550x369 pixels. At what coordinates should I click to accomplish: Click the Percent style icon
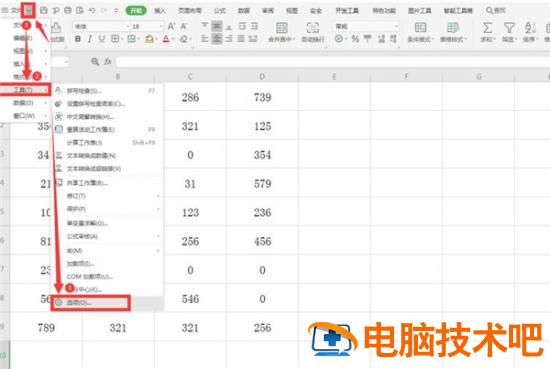click(x=355, y=39)
